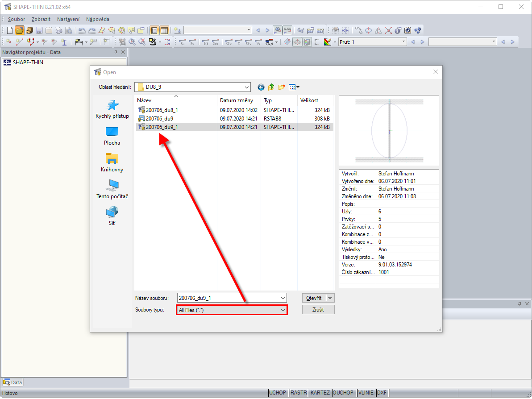Click the sigma-x stress results icon
Image resolution: width=532 pixels, height=399 pixels.
(x=229, y=42)
